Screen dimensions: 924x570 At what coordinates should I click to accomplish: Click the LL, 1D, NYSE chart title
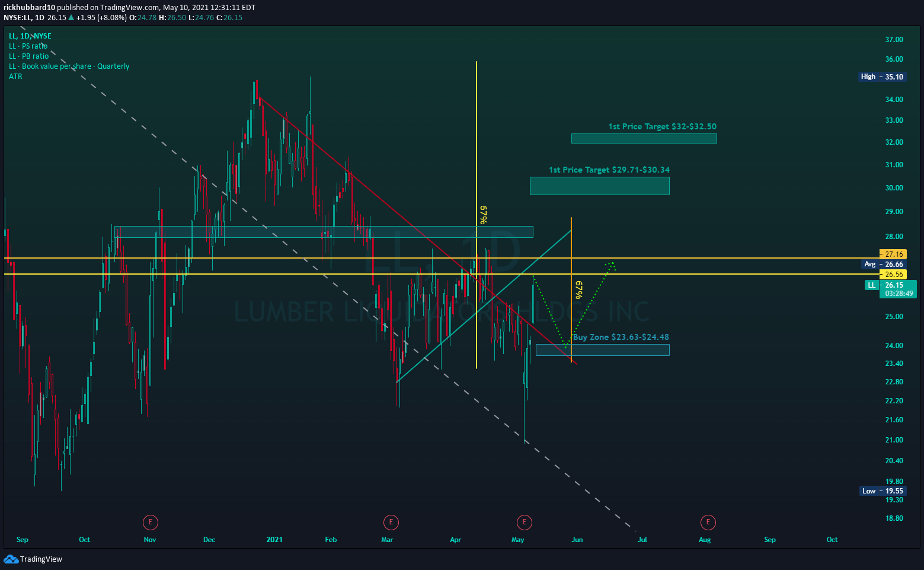click(30, 36)
